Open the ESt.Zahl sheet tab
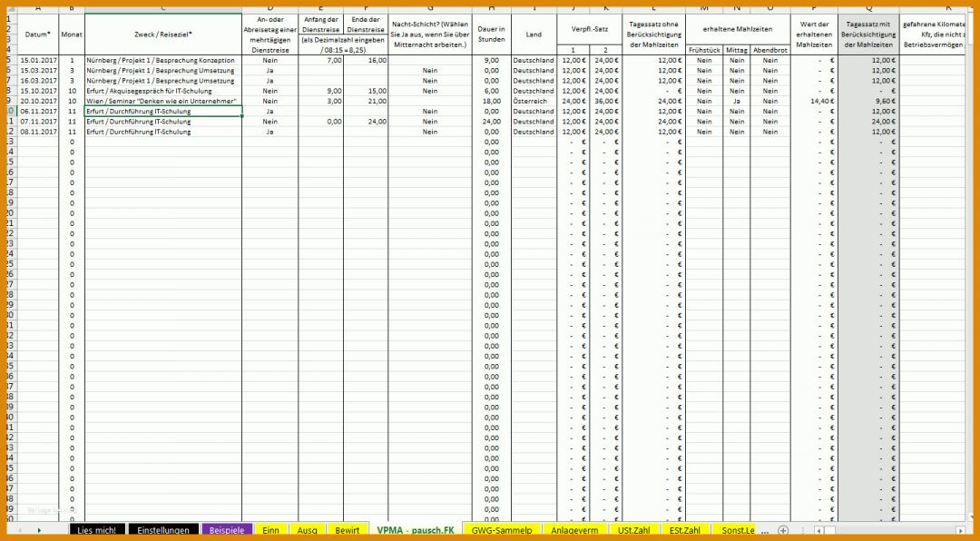This screenshot has height=541, width=980. [x=684, y=530]
